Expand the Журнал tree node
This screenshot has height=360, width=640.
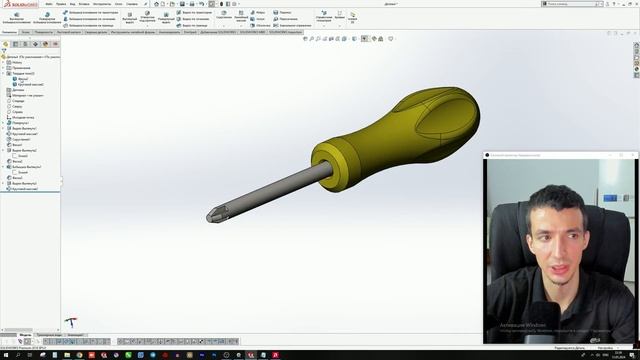3,62
